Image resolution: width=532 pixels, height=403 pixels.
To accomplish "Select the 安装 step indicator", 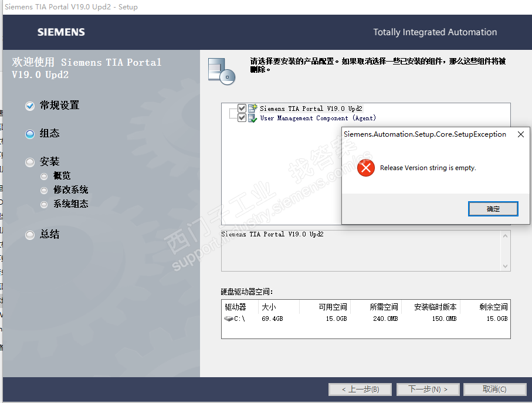I will 30,162.
